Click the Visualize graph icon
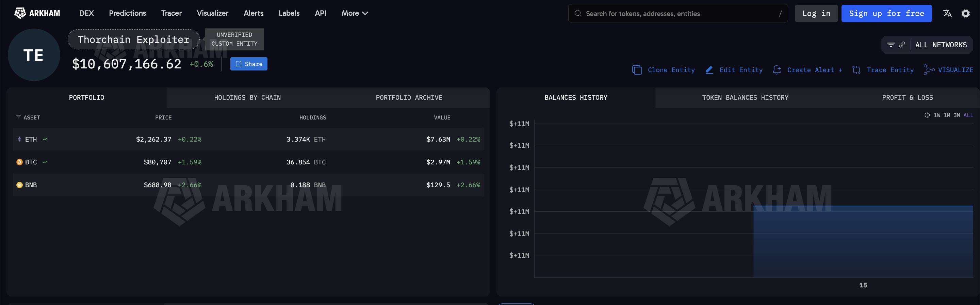 coord(929,70)
